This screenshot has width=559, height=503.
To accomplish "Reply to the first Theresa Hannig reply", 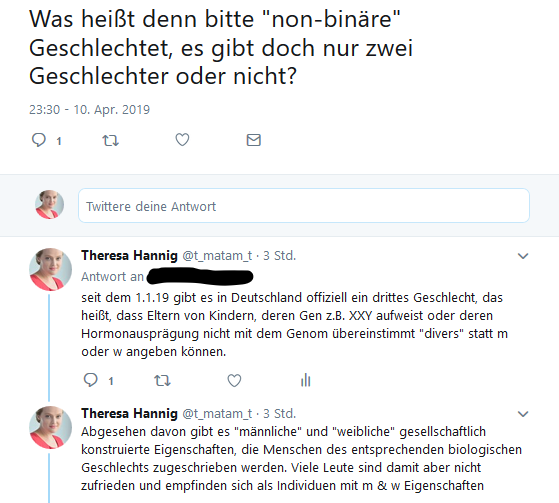I will click(91, 380).
